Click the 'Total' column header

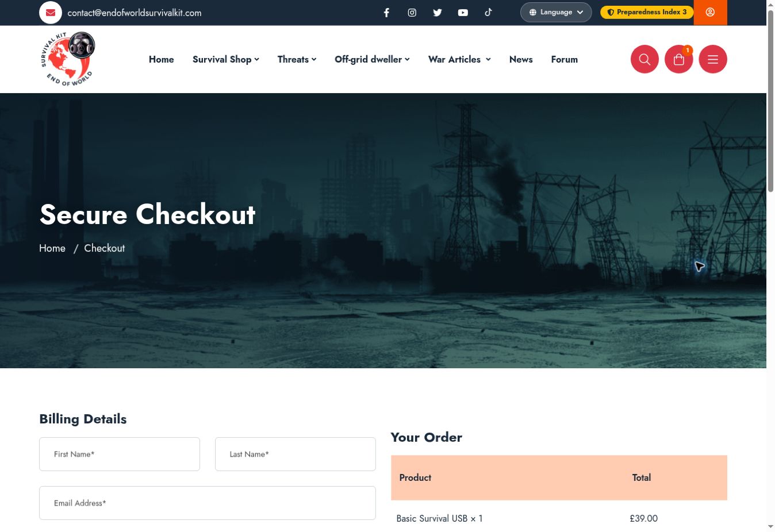(x=642, y=477)
